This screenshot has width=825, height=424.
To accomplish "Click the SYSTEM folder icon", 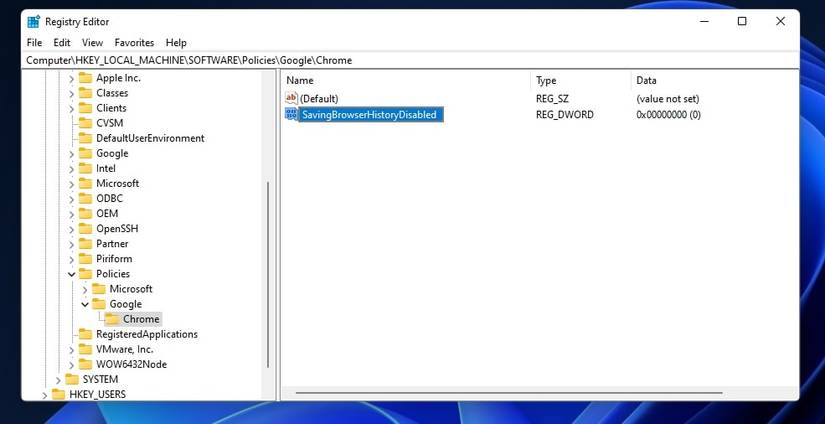I will coord(72,379).
